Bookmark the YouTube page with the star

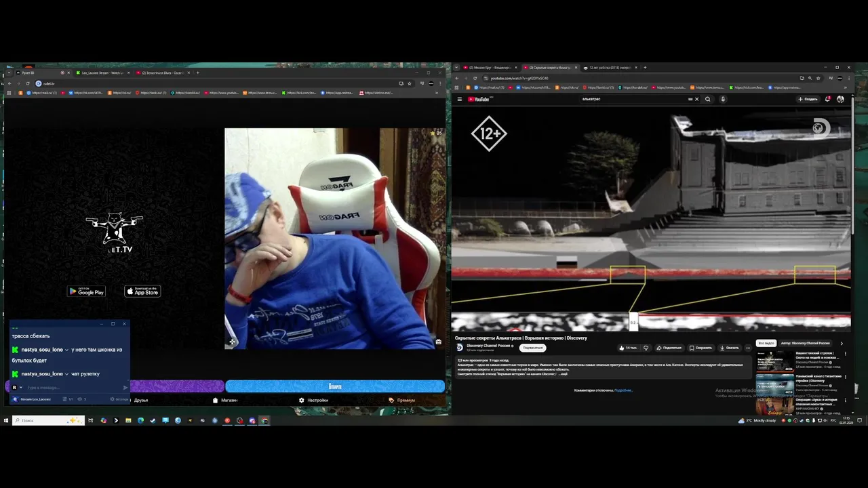click(x=818, y=78)
